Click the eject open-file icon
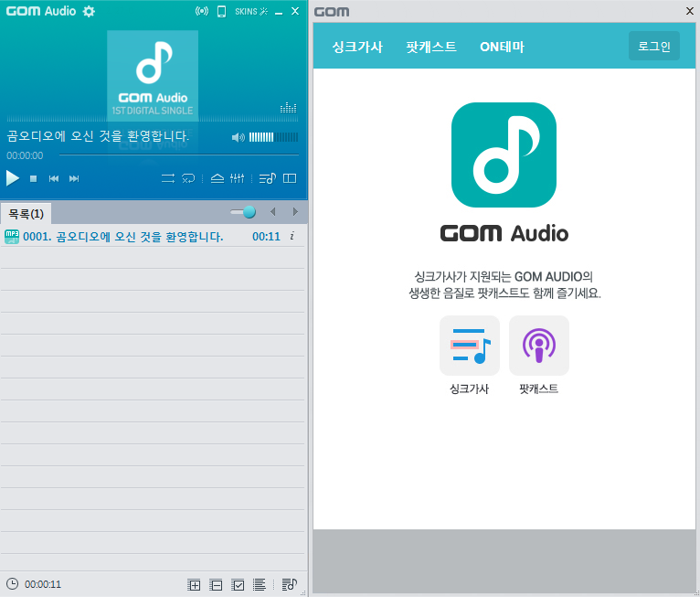The width and height of the screenshot is (700, 597). coord(217,178)
